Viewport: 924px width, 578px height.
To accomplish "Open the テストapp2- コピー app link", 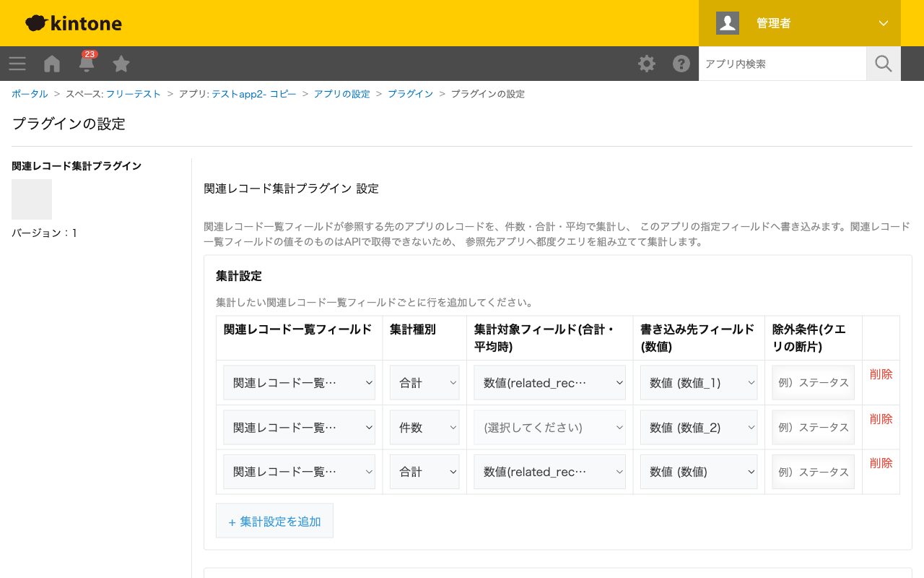I will [254, 94].
